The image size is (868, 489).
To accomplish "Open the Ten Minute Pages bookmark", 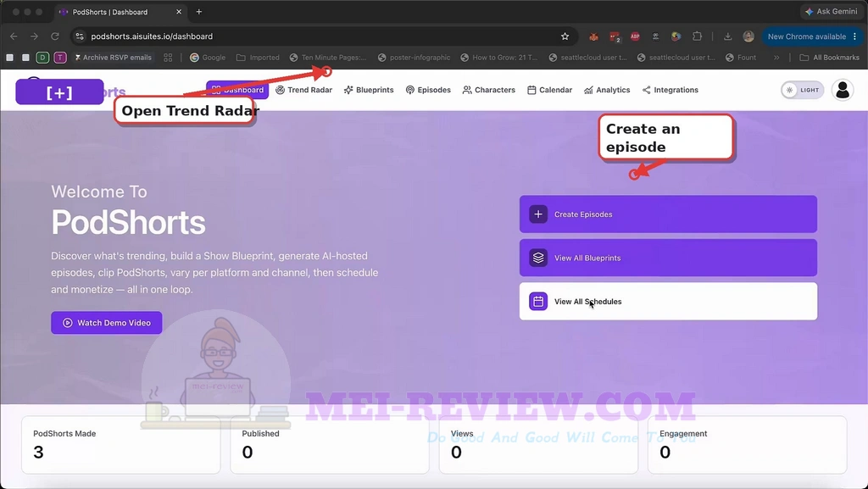I will point(328,58).
